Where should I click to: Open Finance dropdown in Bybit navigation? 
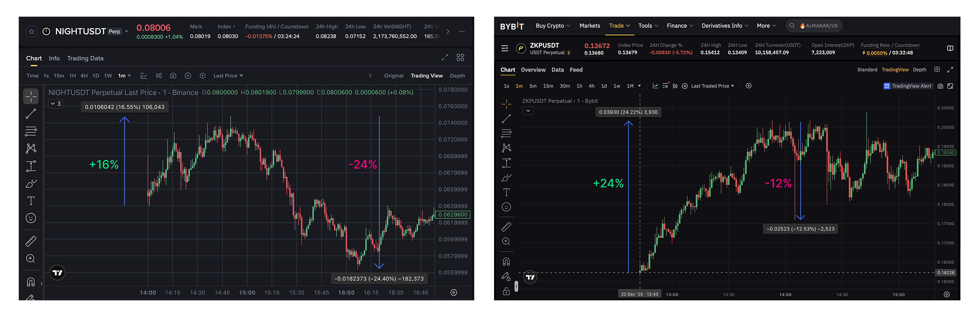pyautogui.click(x=680, y=26)
